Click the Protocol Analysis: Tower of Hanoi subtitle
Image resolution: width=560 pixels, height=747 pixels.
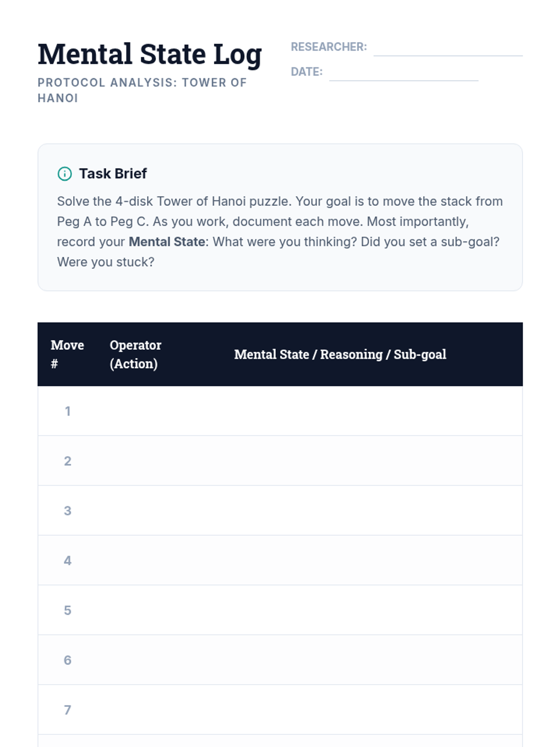(x=142, y=90)
